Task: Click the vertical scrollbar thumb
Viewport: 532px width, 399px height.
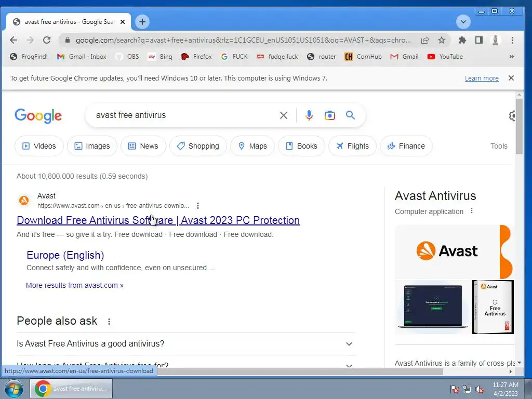Action: [519, 126]
